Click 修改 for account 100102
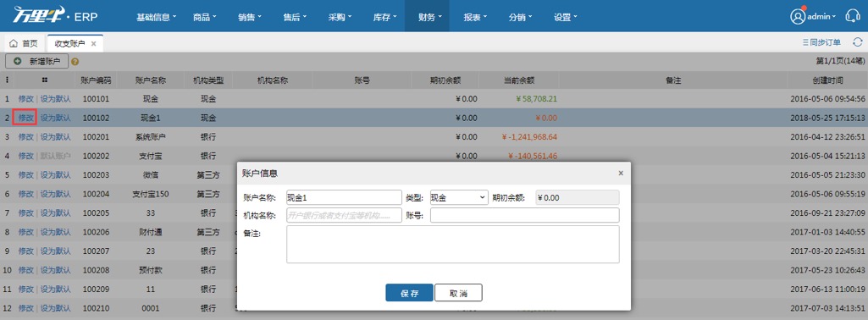The height and width of the screenshot is (320, 868). pos(26,118)
